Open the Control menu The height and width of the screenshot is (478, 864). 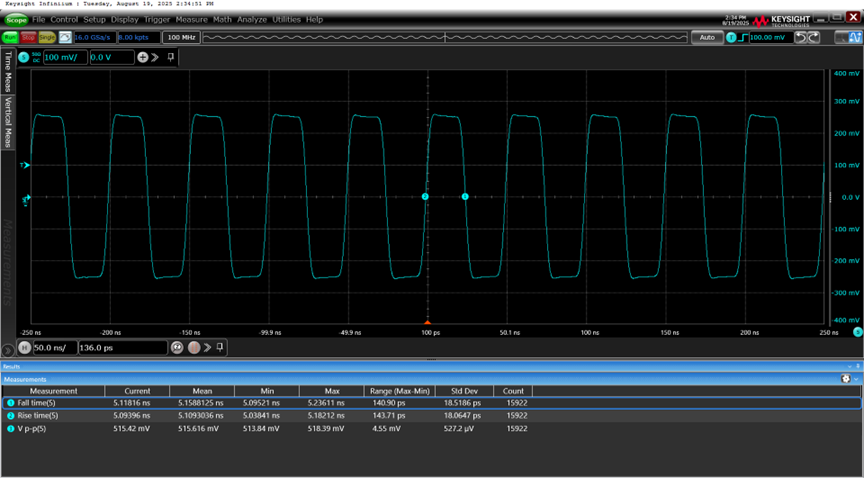[x=64, y=19]
